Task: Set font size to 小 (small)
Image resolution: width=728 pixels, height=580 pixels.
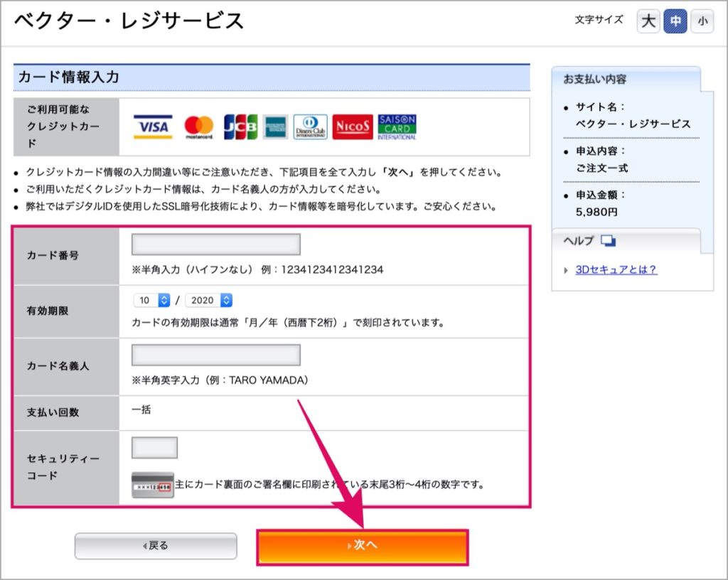Action: point(702,21)
